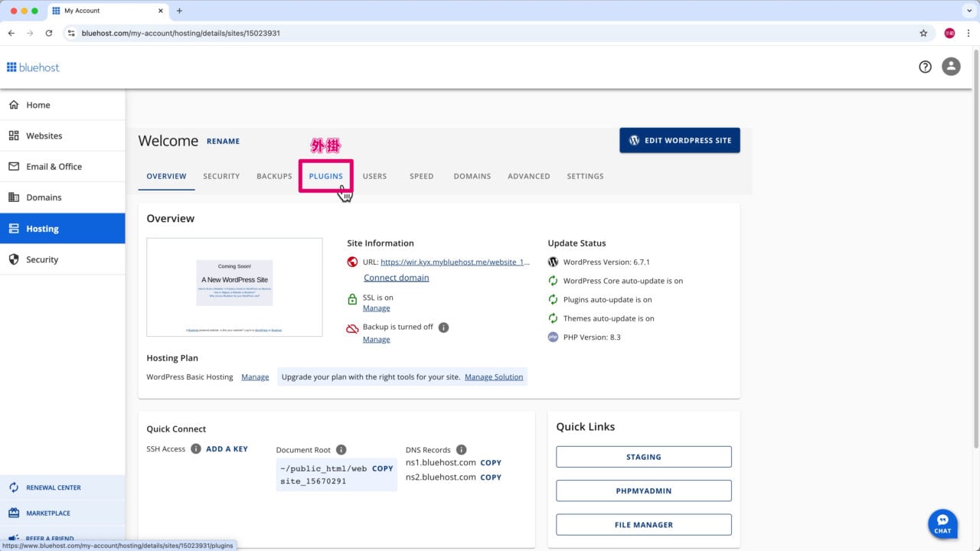980x551 pixels.
Task: Open Domains in sidebar
Action: click(62, 197)
